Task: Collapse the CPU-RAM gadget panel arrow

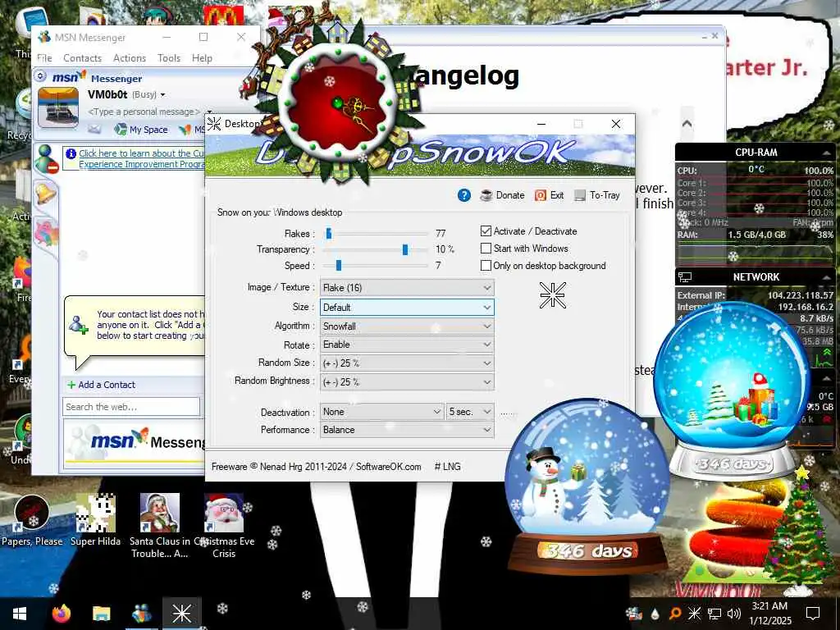Action: [826, 153]
